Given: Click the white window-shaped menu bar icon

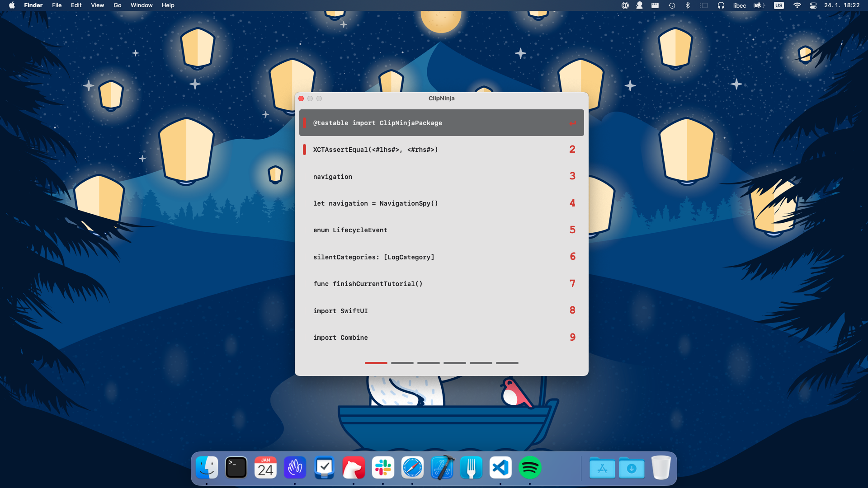Looking at the screenshot, I should tap(655, 5).
